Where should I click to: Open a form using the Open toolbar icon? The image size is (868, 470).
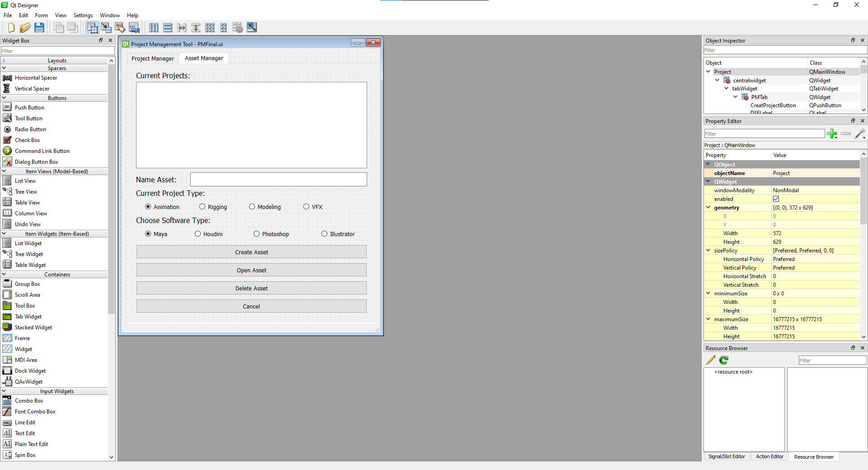(x=25, y=28)
